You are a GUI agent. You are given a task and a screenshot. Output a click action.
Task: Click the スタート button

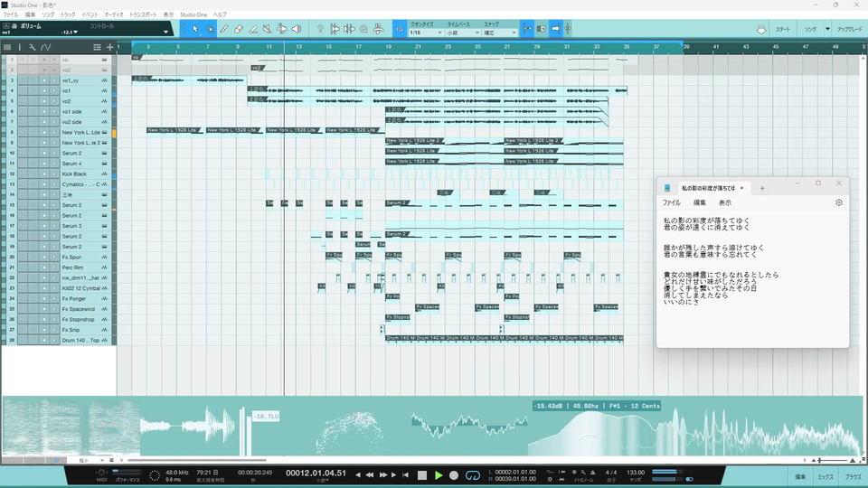pyautogui.click(x=783, y=29)
